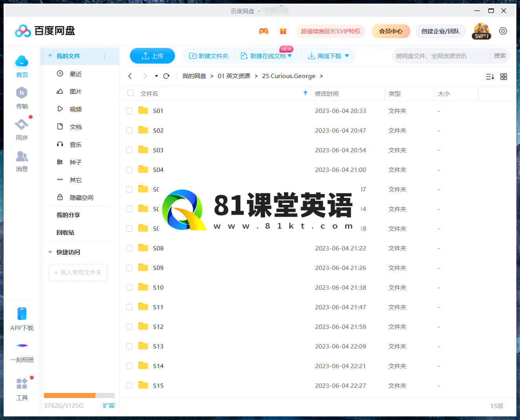
Task: Click the 新建文件夹 new folder button
Action: [x=208, y=56]
